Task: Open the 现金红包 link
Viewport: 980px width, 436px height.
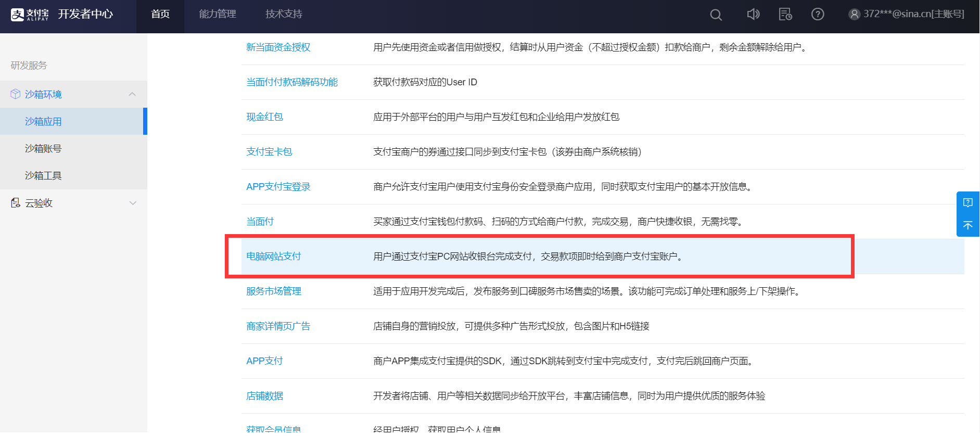Action: (x=264, y=117)
